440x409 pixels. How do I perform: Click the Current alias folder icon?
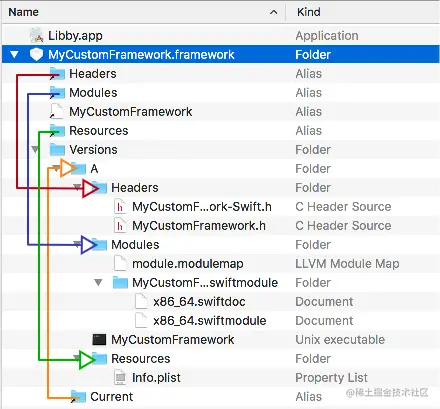79,396
